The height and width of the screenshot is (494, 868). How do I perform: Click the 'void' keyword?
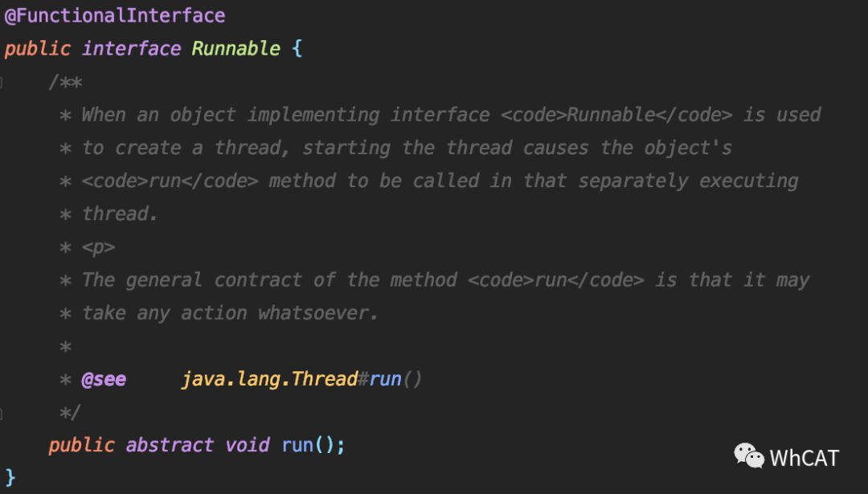248,445
